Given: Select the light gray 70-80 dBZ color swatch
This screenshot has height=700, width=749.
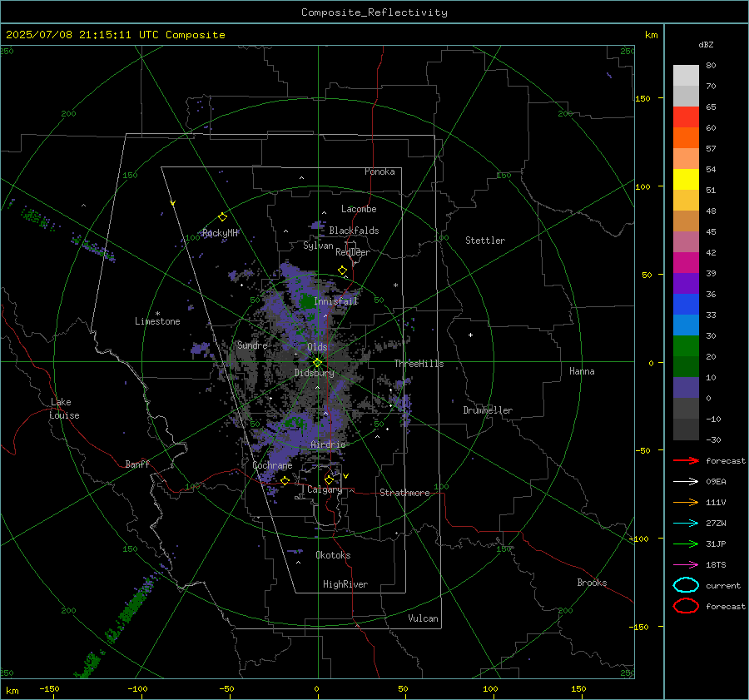Looking at the screenshot, I should pos(686,76).
